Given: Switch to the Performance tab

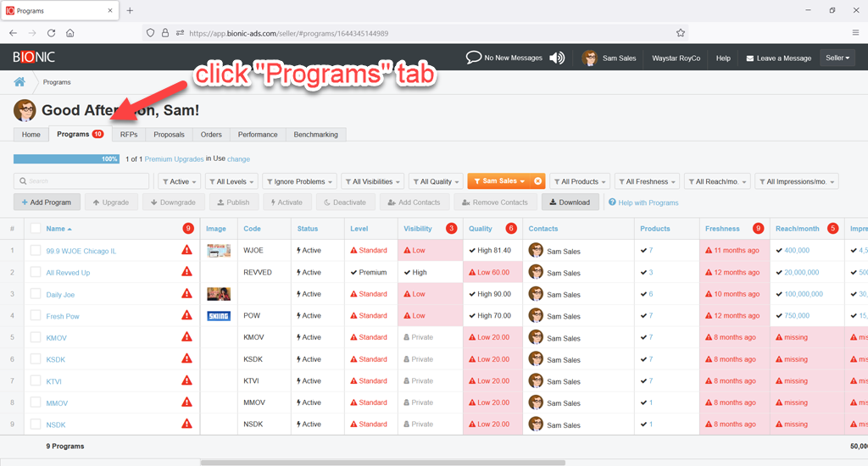Looking at the screenshot, I should [258, 135].
